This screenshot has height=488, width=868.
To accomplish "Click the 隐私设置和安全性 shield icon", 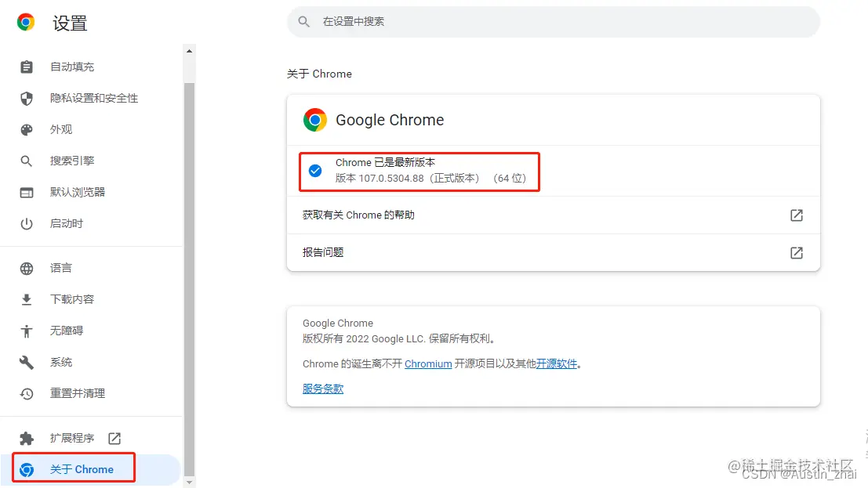I will (x=27, y=99).
